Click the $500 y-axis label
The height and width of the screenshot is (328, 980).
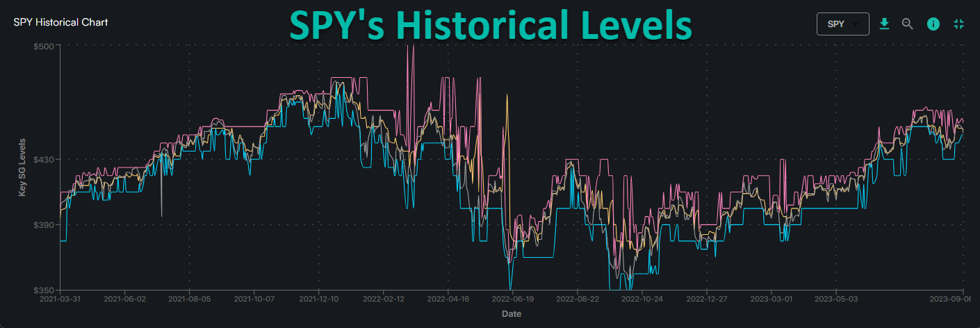(x=43, y=46)
